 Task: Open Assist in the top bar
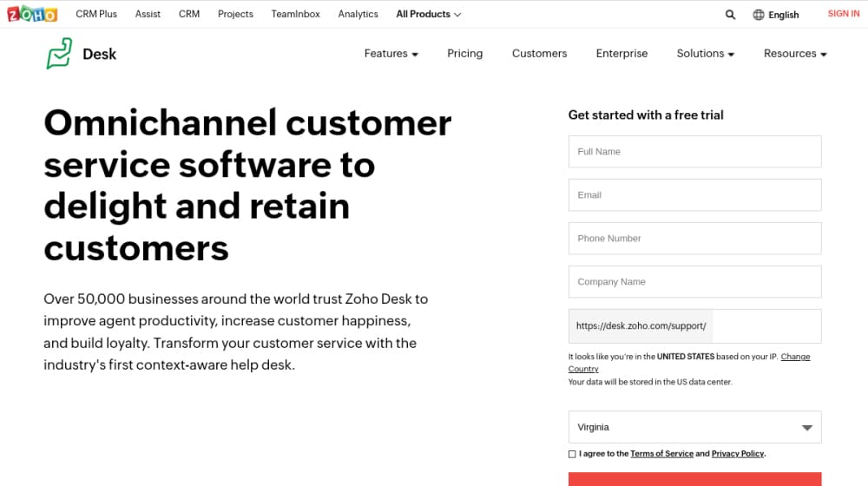pyautogui.click(x=148, y=14)
